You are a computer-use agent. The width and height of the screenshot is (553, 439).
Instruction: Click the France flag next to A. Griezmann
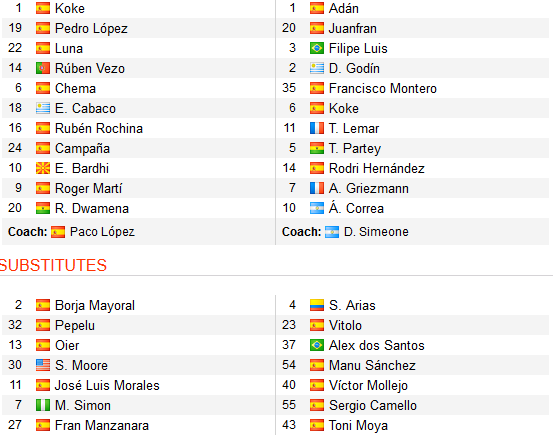coord(317,188)
